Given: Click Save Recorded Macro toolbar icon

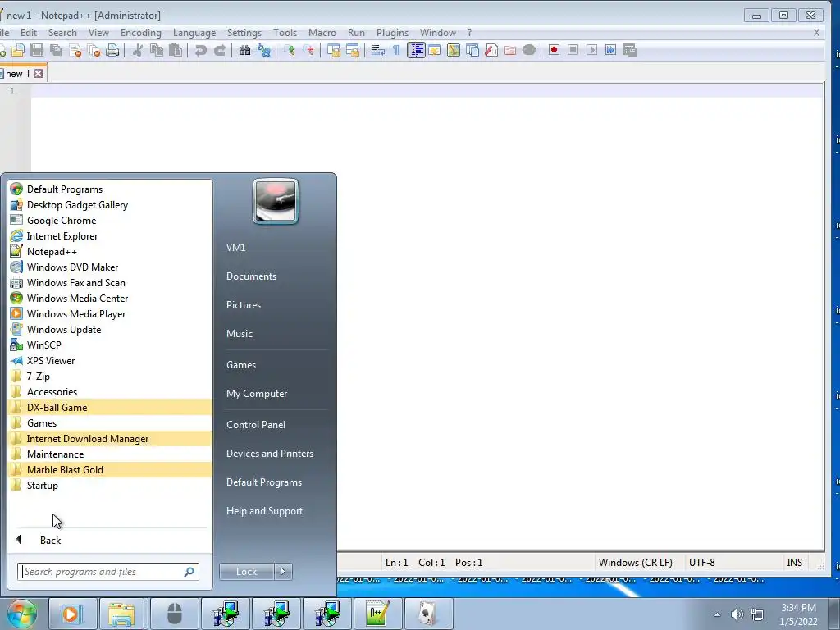Looking at the screenshot, I should click(630, 50).
